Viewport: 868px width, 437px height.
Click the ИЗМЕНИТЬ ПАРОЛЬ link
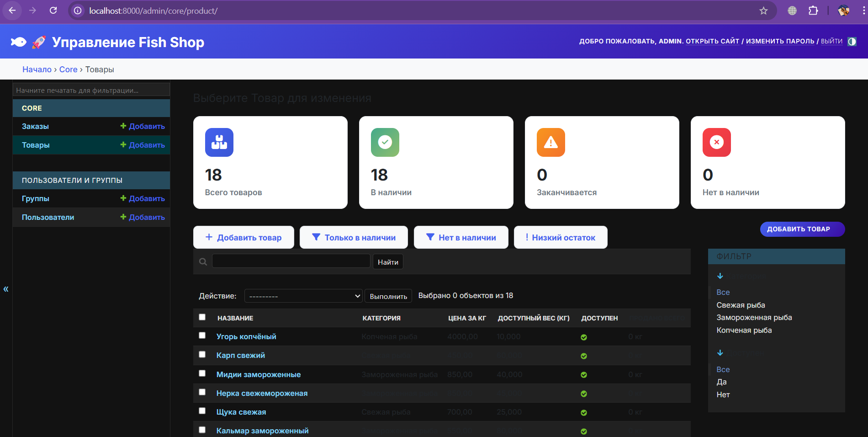[780, 41]
